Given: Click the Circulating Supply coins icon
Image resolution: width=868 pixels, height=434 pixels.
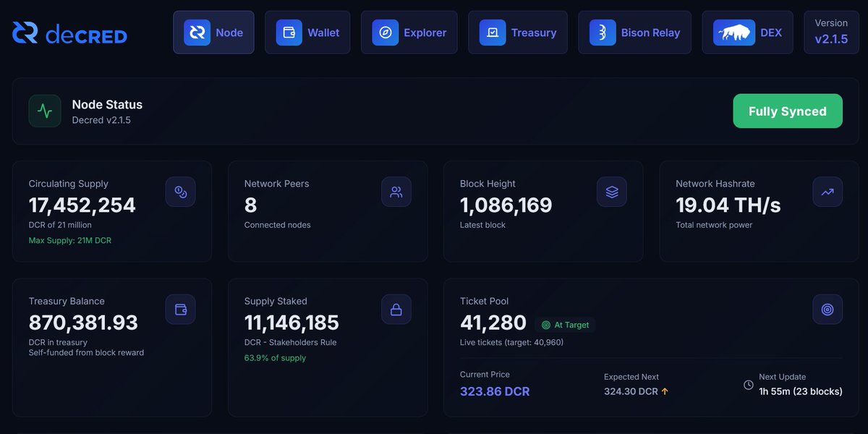Looking at the screenshot, I should click(180, 192).
